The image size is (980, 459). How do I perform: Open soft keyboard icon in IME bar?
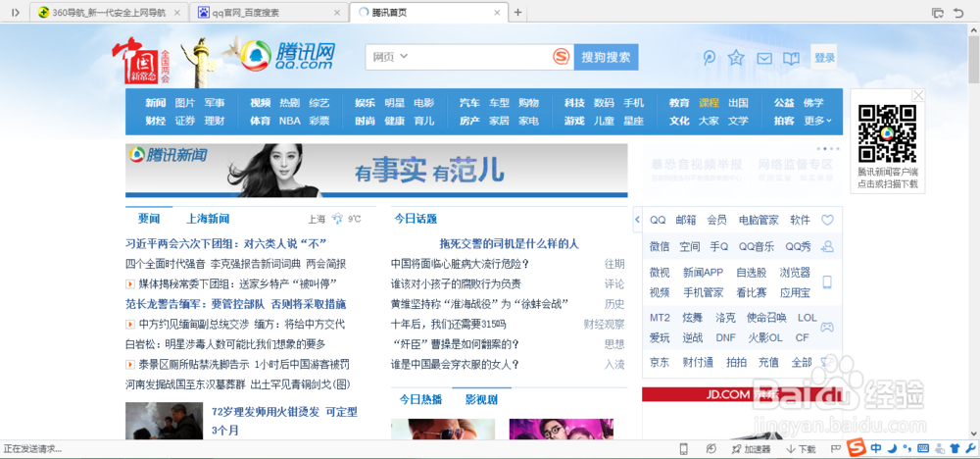tap(923, 448)
